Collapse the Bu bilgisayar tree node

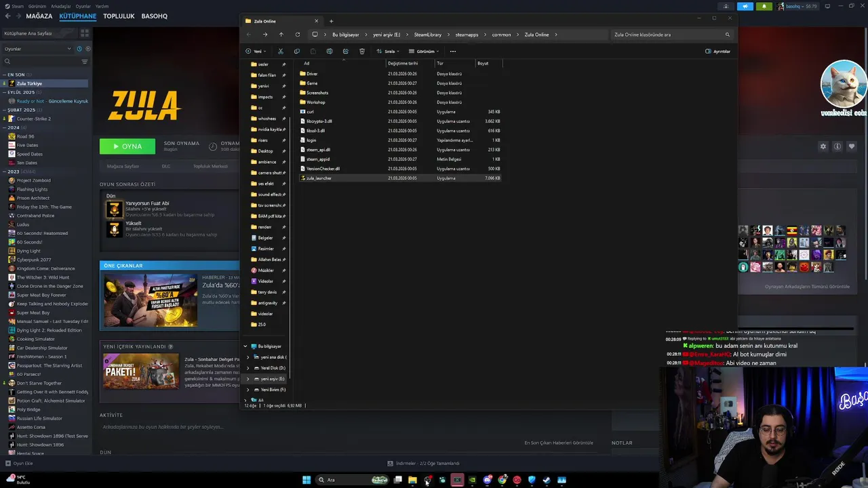(x=245, y=346)
